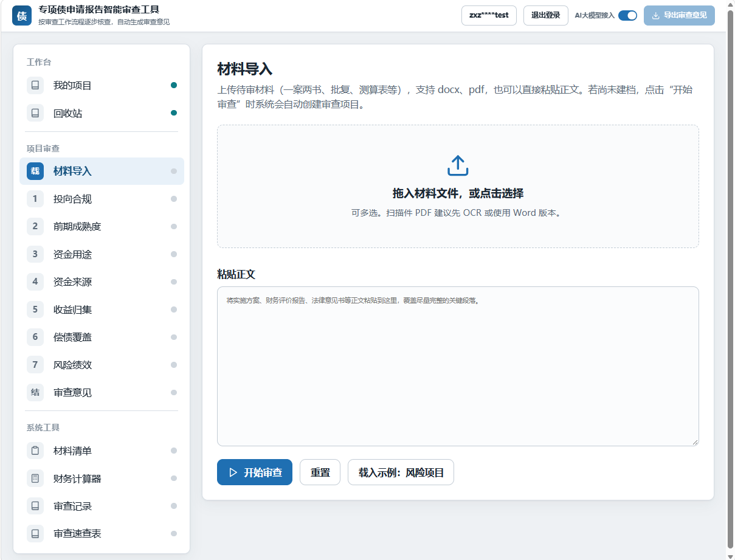The image size is (735, 560).
Task: Click the 结 badge for 审查意见
Action: click(x=35, y=392)
